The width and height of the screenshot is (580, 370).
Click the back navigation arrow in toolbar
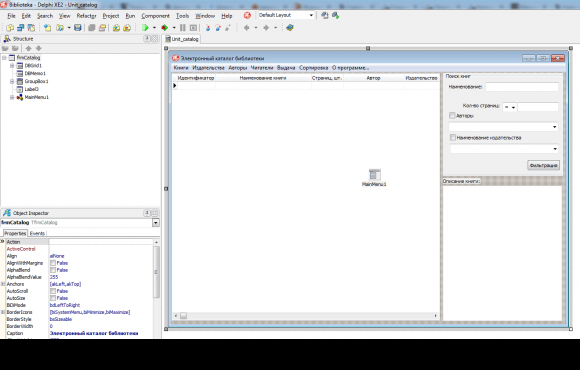[247, 28]
